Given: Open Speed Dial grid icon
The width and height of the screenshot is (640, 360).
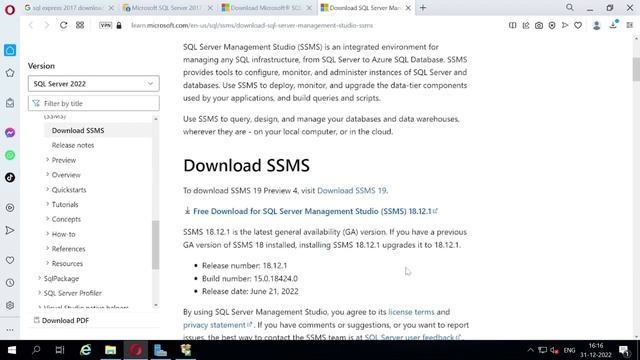Looking at the screenshot, I should [80, 25].
